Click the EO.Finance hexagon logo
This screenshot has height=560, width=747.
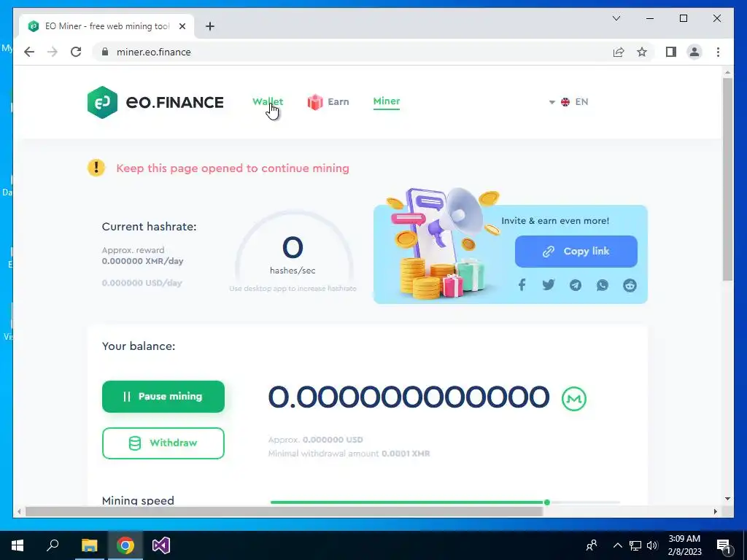point(102,102)
